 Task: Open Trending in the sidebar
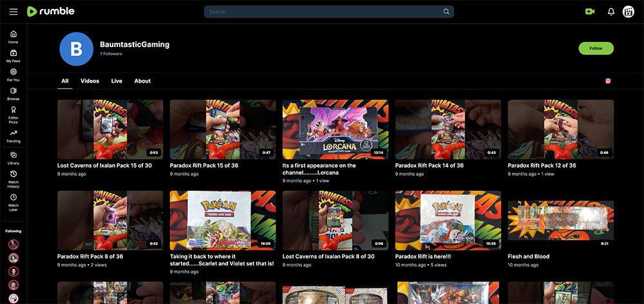[13, 137]
